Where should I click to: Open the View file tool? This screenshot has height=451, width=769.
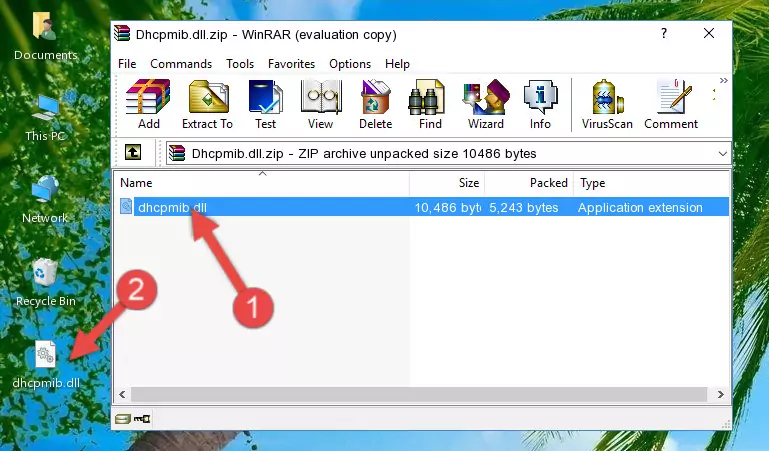pyautogui.click(x=321, y=104)
